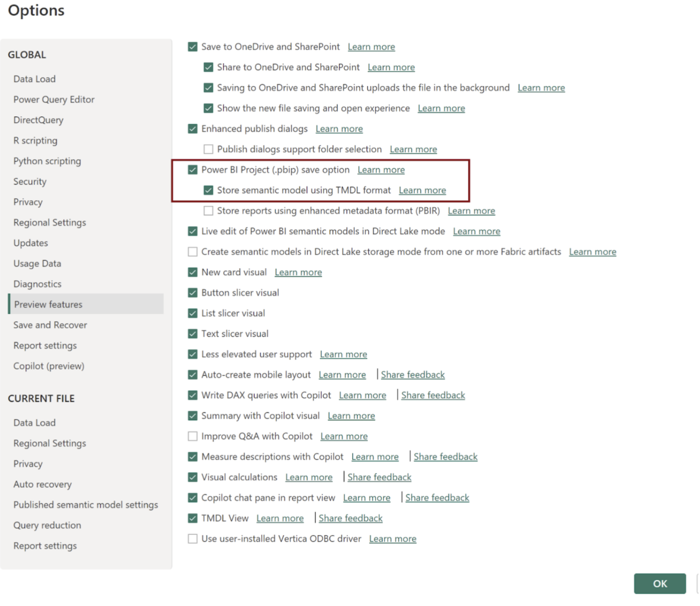Viewport: 700px width, 606px height.
Task: Toggle Visual calculations checkbox
Action: (x=193, y=477)
